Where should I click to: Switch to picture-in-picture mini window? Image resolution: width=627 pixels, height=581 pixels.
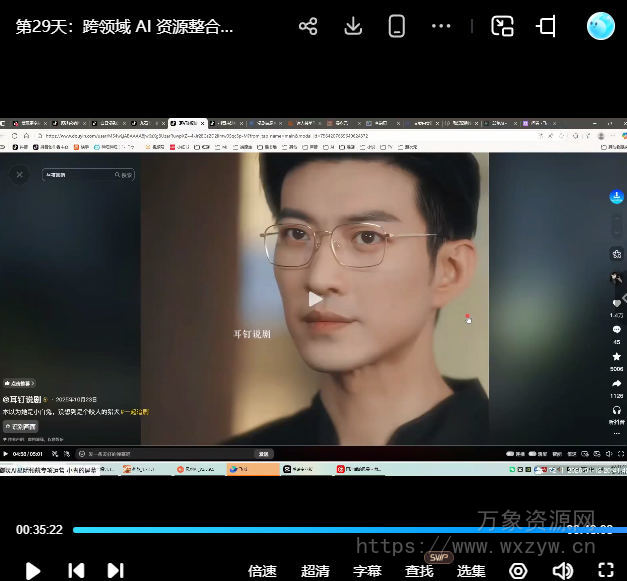502,27
